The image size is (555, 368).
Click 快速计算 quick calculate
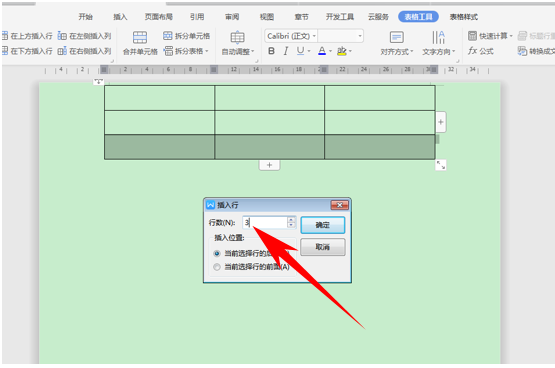tap(490, 36)
